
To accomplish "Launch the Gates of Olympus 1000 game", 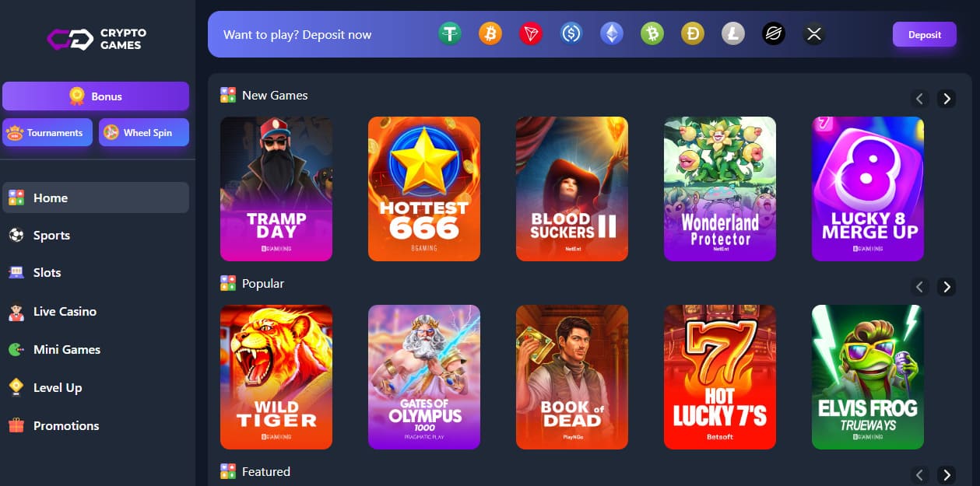I will click(424, 377).
